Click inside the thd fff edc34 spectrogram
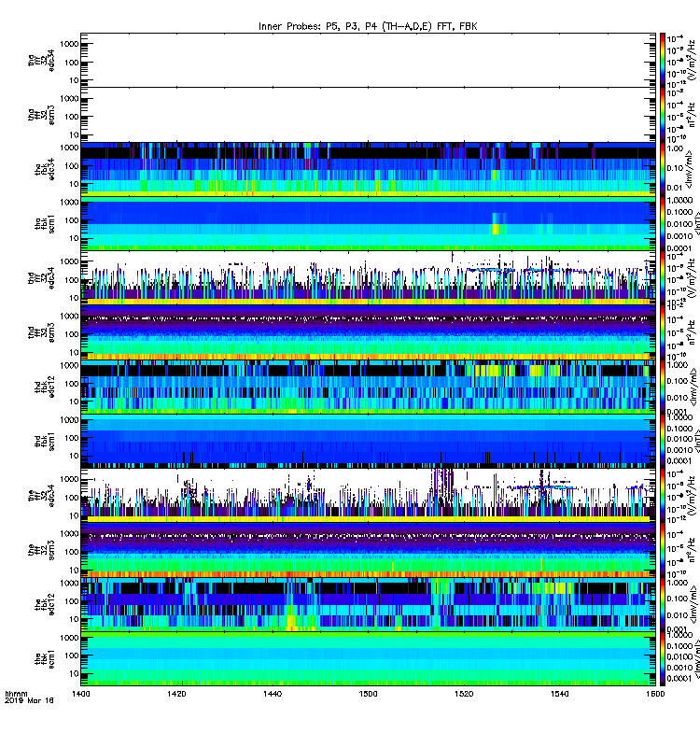This screenshot has width=700, height=747. point(368,278)
